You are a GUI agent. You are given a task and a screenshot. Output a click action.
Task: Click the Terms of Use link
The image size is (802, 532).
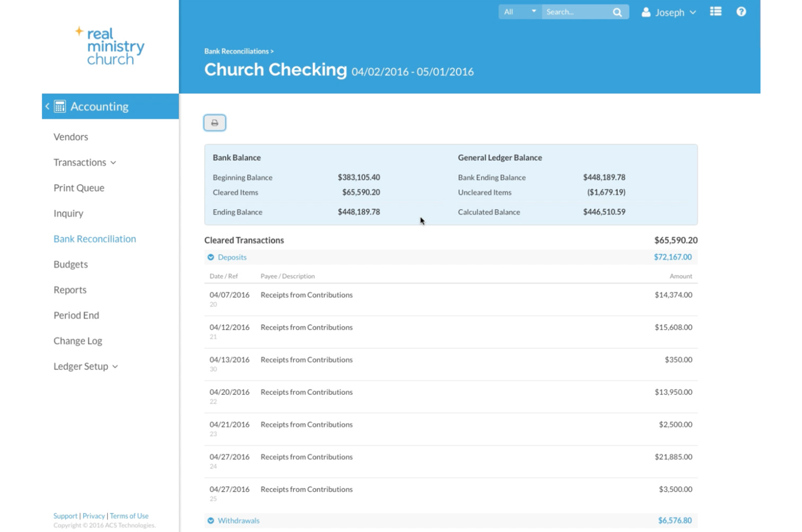tap(129, 516)
